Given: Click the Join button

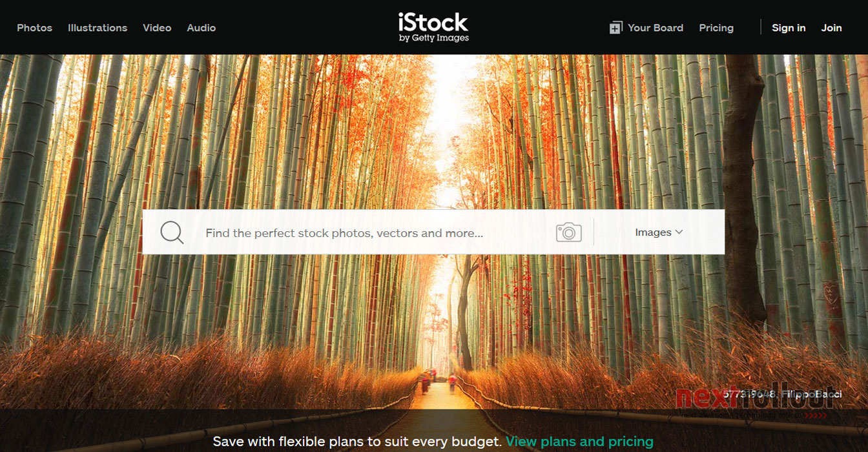Looking at the screenshot, I should coord(831,28).
